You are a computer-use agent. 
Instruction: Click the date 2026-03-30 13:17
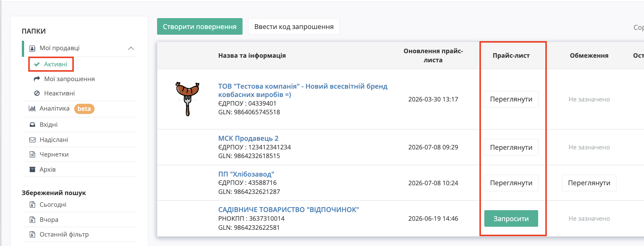[x=433, y=99]
